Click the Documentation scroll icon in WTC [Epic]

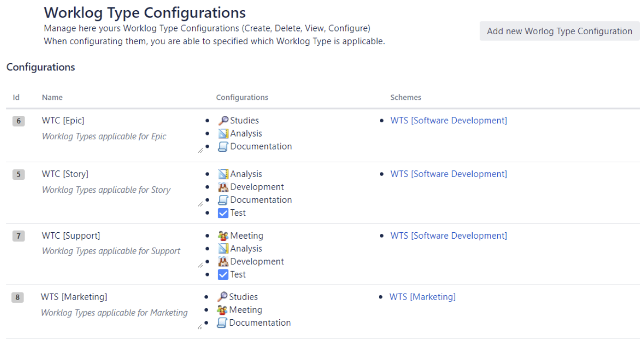click(224, 146)
